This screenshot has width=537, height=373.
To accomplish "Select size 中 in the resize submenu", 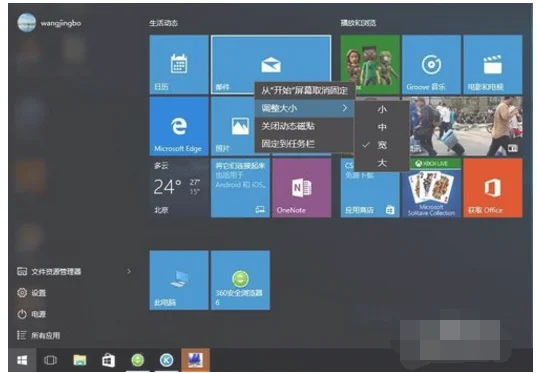I will [382, 127].
